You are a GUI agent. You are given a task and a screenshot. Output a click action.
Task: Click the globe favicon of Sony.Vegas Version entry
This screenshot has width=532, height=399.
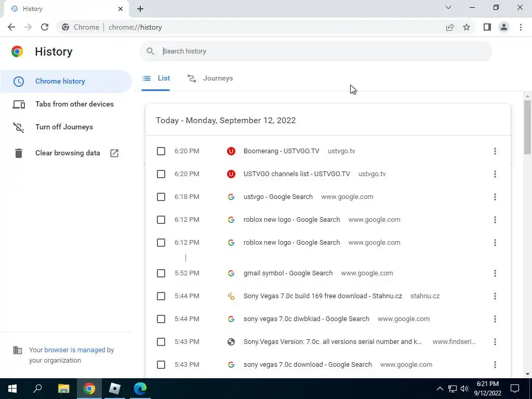(231, 342)
